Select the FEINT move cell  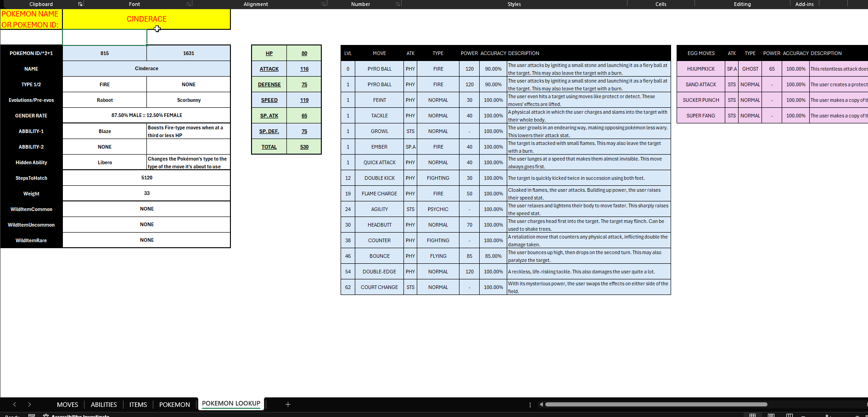pyautogui.click(x=379, y=100)
